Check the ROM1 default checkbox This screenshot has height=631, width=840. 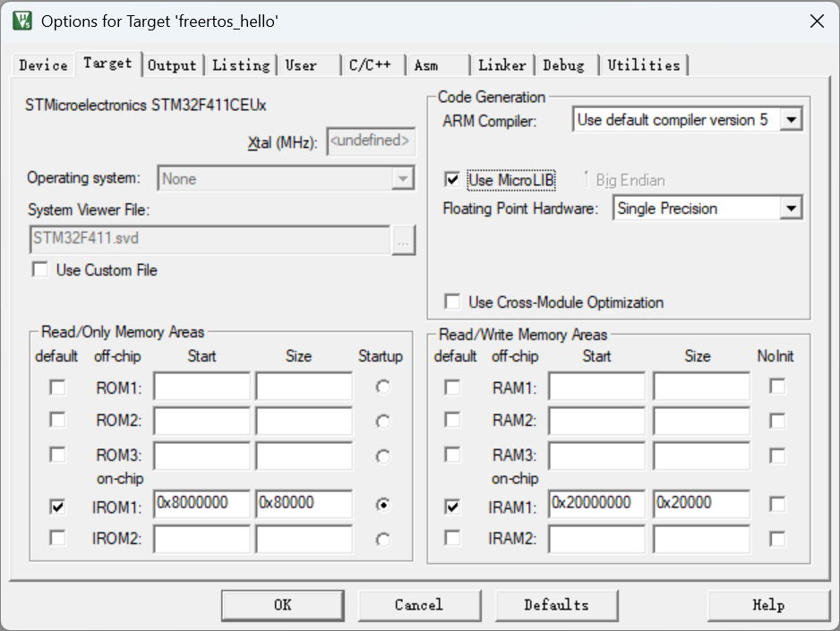pos(57,387)
